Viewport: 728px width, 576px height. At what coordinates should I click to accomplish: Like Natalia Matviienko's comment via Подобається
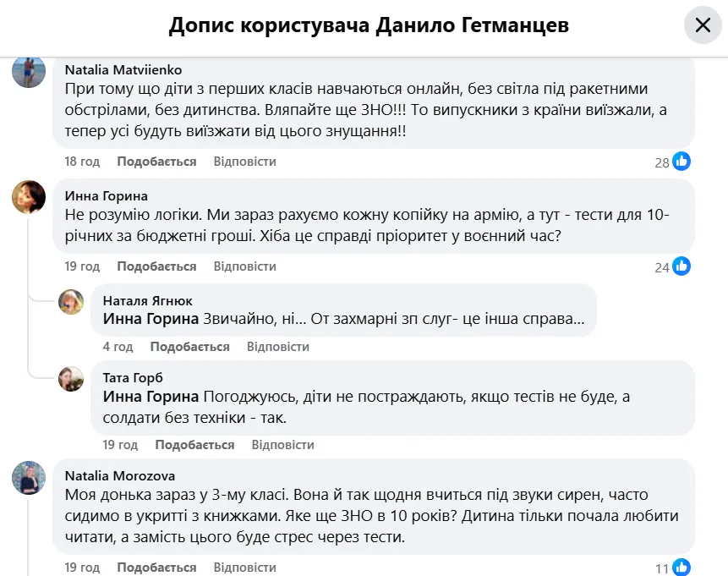pyautogui.click(x=156, y=162)
